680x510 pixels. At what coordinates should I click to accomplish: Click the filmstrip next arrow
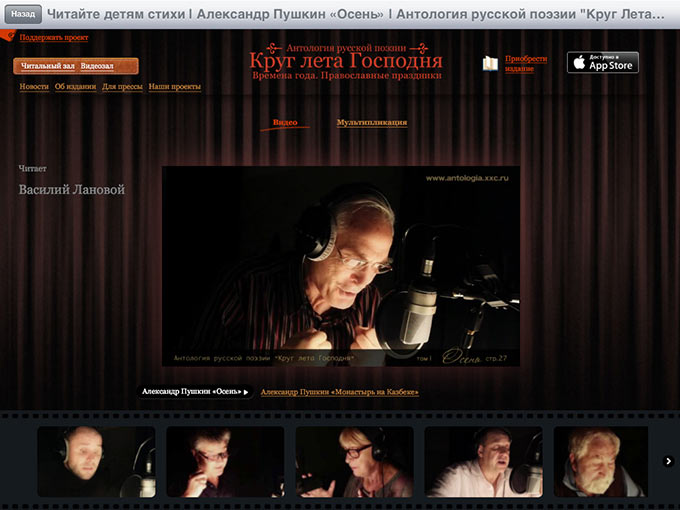tap(668, 461)
